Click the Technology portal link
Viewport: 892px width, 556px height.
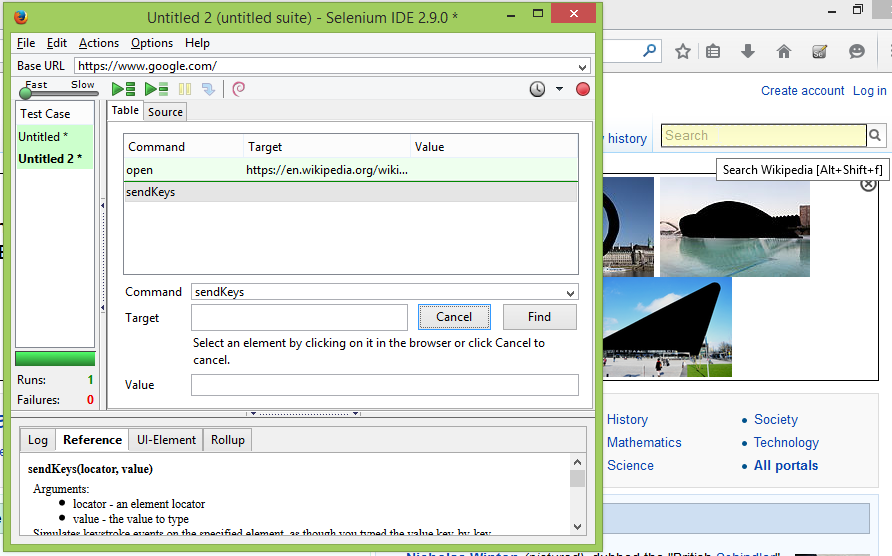[786, 442]
